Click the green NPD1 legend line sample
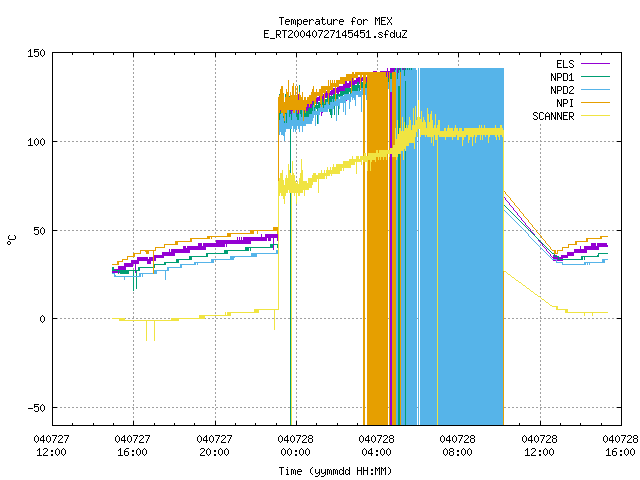Viewport: 640px width, 480px height. coord(595,76)
